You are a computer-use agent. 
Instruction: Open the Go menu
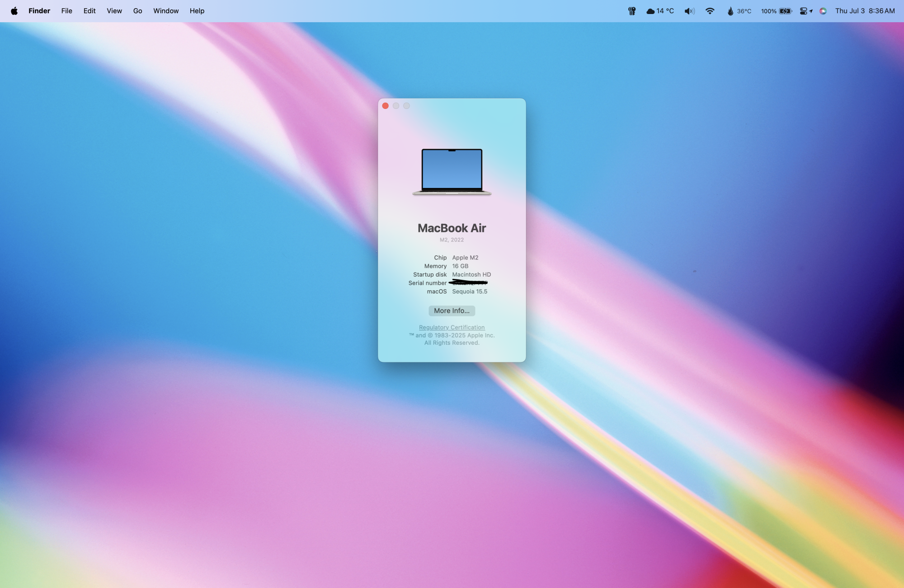click(137, 11)
